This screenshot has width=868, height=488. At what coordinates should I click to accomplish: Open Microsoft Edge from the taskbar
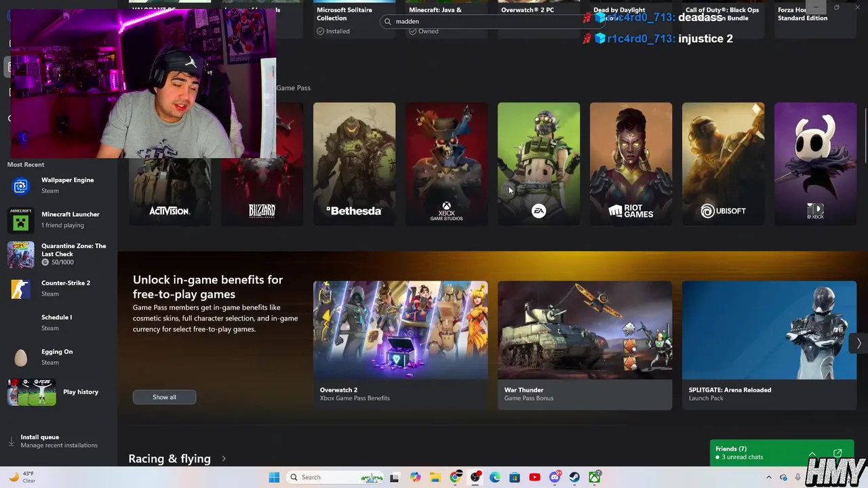click(x=495, y=477)
